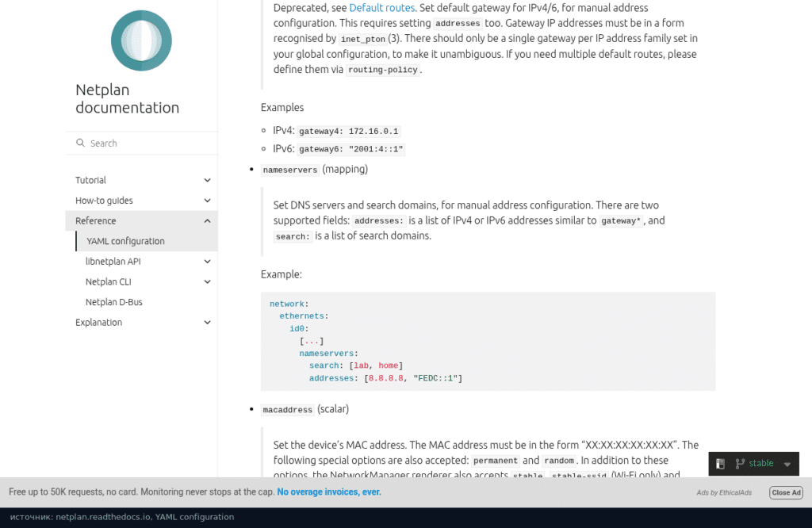Expand the Explanation section chevron
This screenshot has width=812, height=528.
[207, 323]
